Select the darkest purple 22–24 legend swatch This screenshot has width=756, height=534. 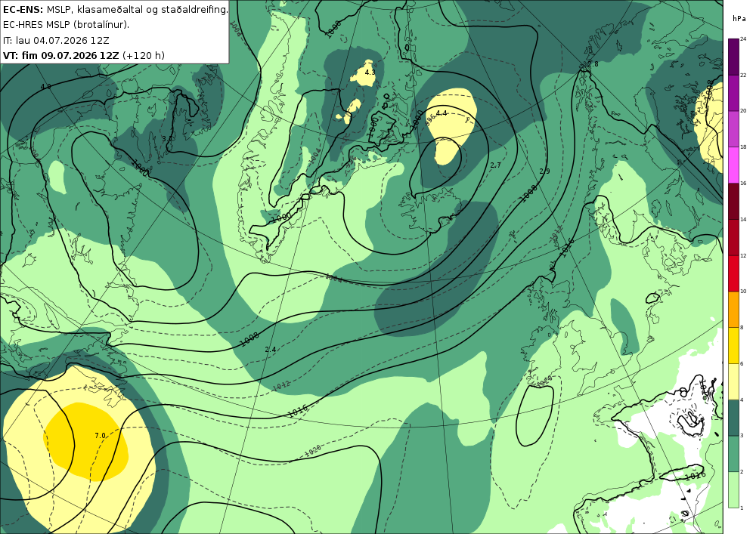tap(733, 57)
